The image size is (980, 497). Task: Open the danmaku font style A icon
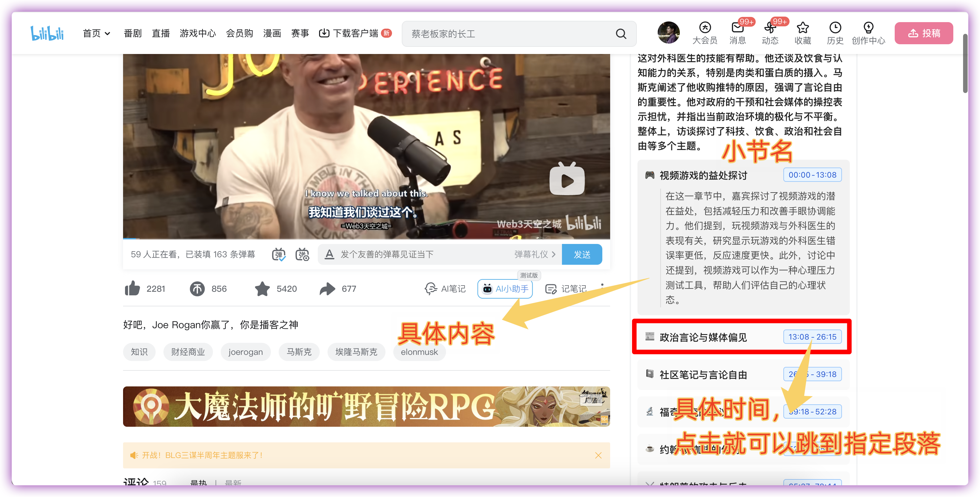tap(329, 254)
